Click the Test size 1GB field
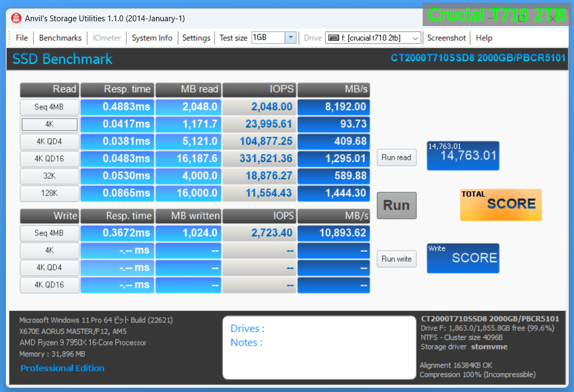Viewport: 574px width, 392px height. coord(268,37)
